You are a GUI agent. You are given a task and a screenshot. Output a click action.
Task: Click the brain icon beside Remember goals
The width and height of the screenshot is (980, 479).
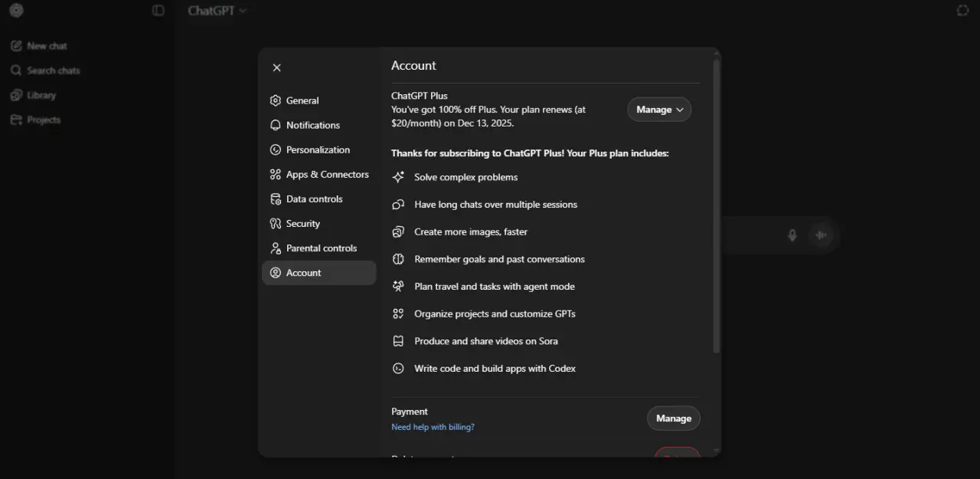click(x=398, y=259)
